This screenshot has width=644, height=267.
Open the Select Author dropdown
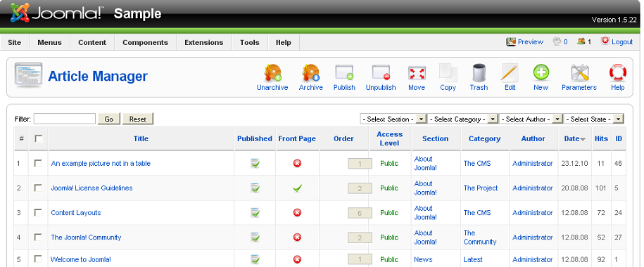pos(531,119)
